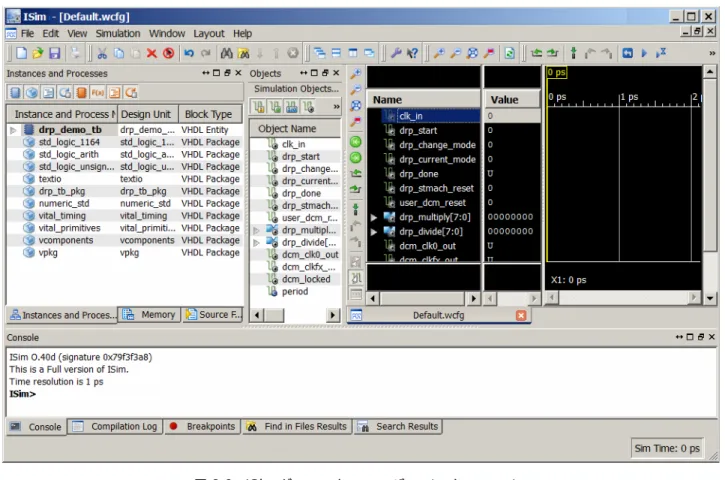
Task: Open the Layout menu
Action: 209,34
